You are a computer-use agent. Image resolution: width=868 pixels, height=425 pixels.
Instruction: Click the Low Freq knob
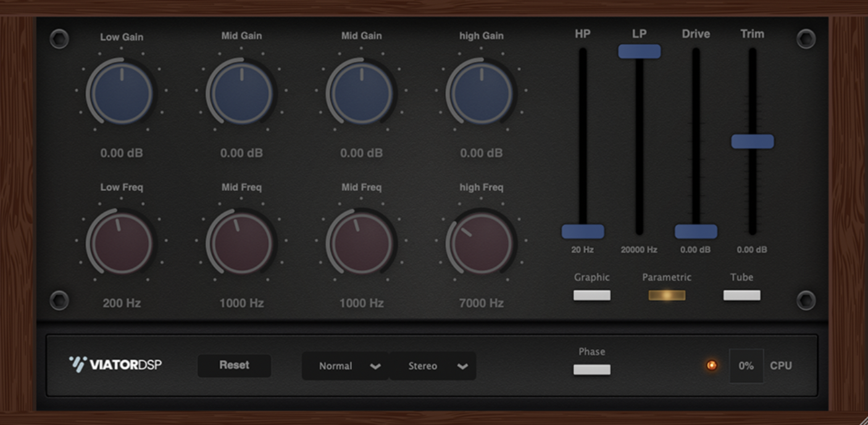pos(122,243)
